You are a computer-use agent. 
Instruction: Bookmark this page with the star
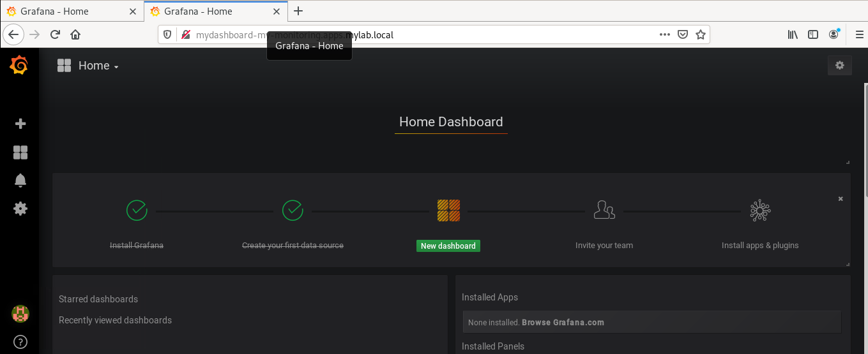701,34
